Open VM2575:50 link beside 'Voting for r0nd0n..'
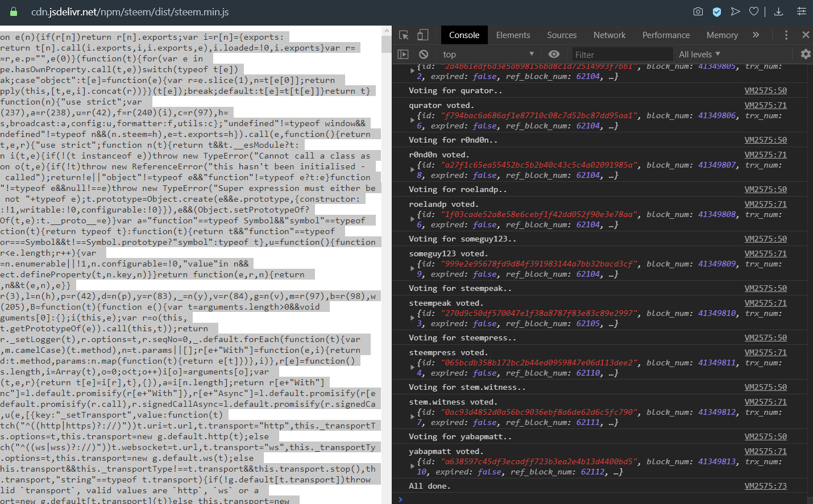Viewport: 813px width, 504px height. [x=766, y=140]
